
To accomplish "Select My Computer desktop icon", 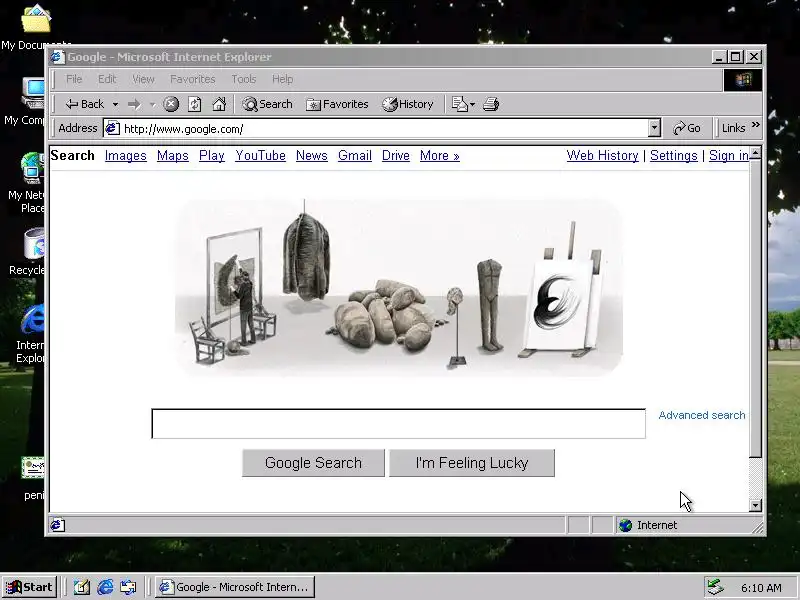I will 34,92.
